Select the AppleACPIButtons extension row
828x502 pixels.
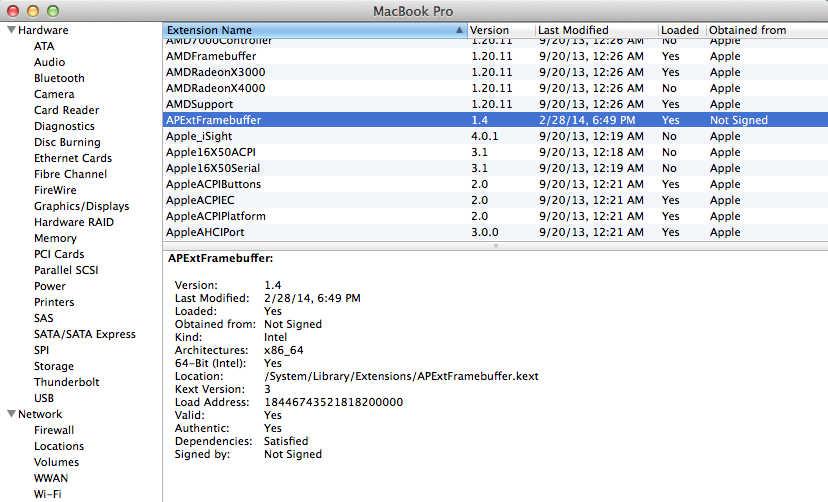pos(495,184)
